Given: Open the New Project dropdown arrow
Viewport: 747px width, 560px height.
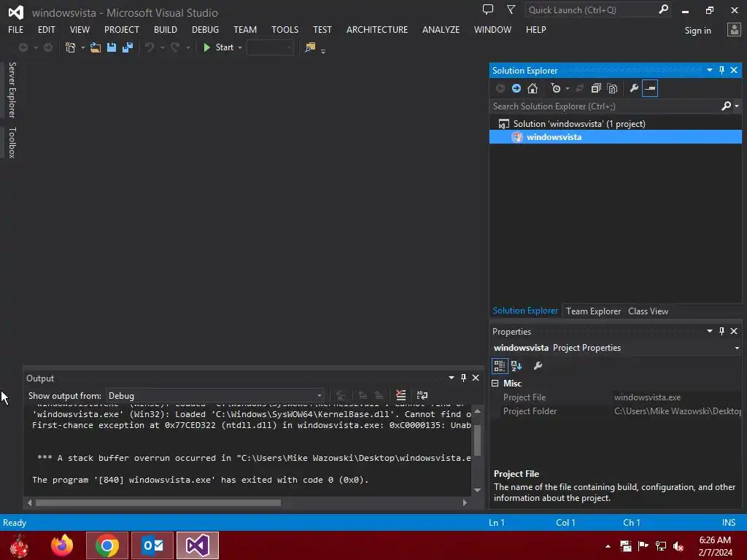Looking at the screenshot, I should click(x=83, y=47).
